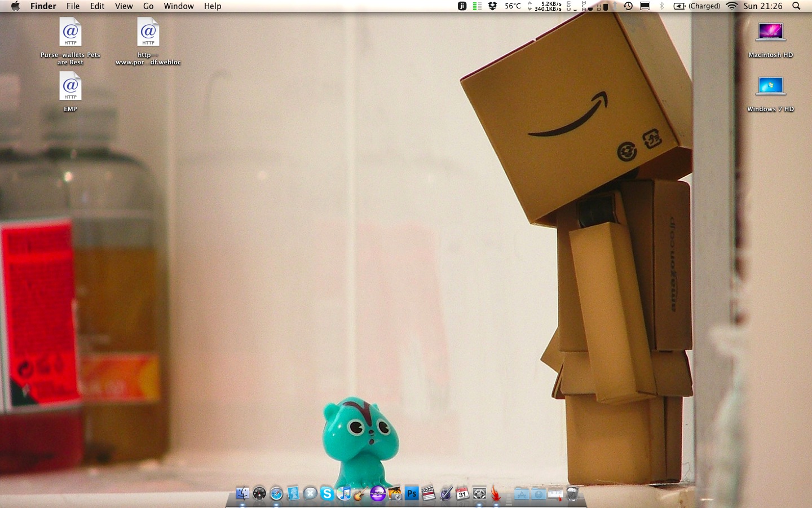
Task: Click the green bars activity monitor icon
Action: point(477,6)
